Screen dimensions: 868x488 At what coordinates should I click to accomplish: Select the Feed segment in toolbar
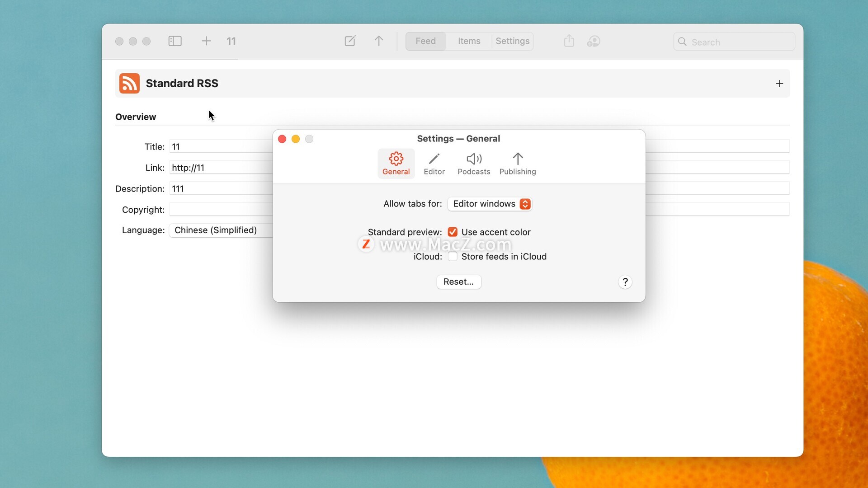click(426, 41)
